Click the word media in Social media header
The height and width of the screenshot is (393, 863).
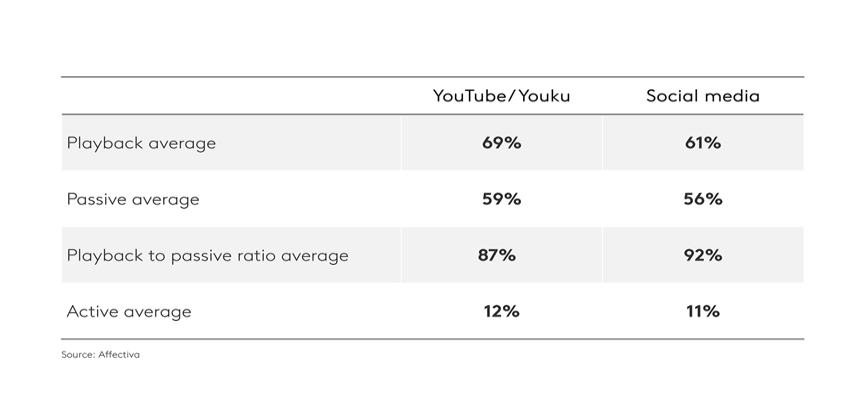(x=733, y=96)
